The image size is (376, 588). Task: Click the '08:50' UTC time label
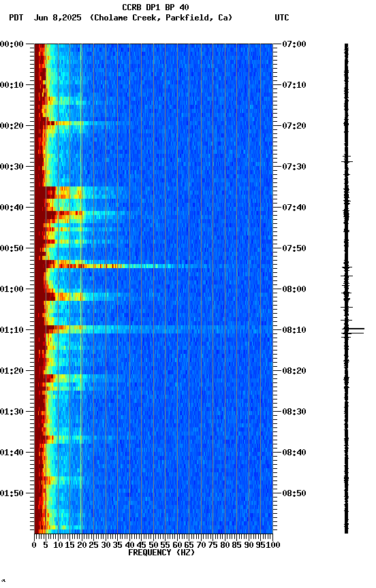point(294,494)
